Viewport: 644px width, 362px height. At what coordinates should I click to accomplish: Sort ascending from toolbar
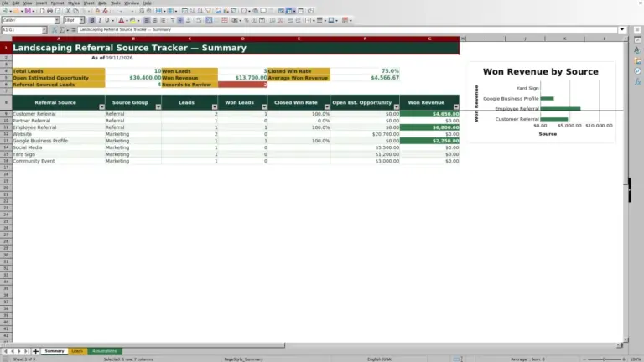point(192,11)
